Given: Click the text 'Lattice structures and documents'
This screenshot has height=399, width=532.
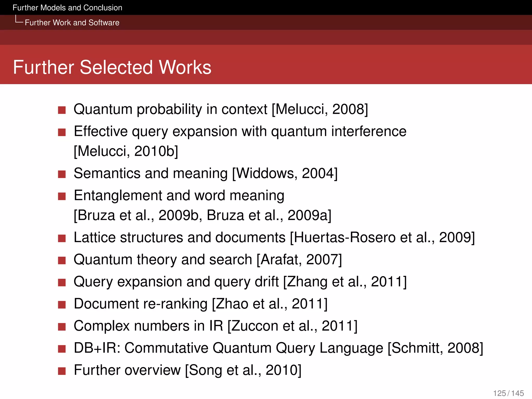Looking at the screenshot, I should click(179, 237).
